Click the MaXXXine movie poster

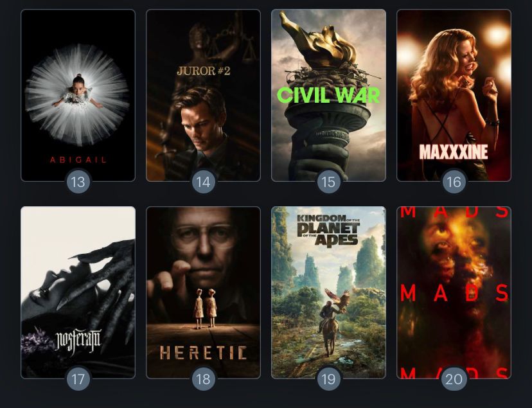tap(454, 95)
